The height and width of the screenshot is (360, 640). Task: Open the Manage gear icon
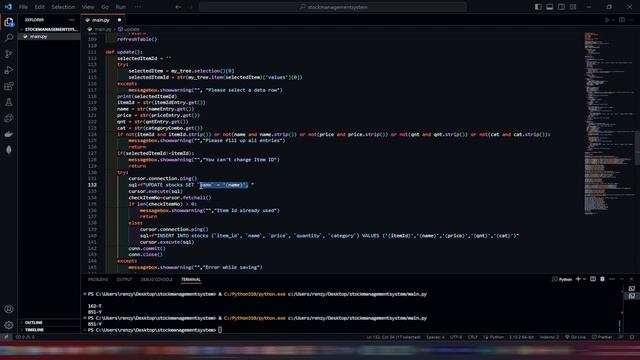[9, 325]
